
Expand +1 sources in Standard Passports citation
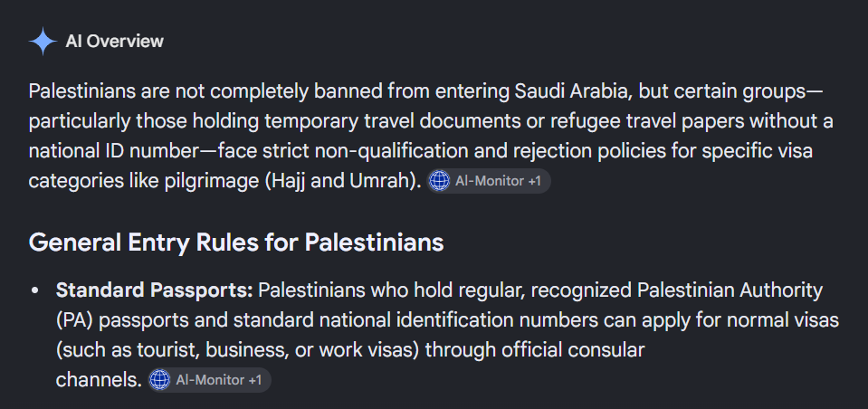254,380
